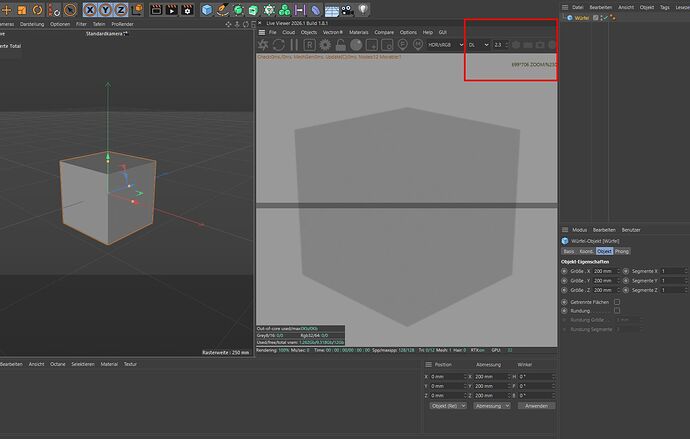Open the Modus menu in Attribute Manager
The image size is (690, 439).
pos(579,230)
